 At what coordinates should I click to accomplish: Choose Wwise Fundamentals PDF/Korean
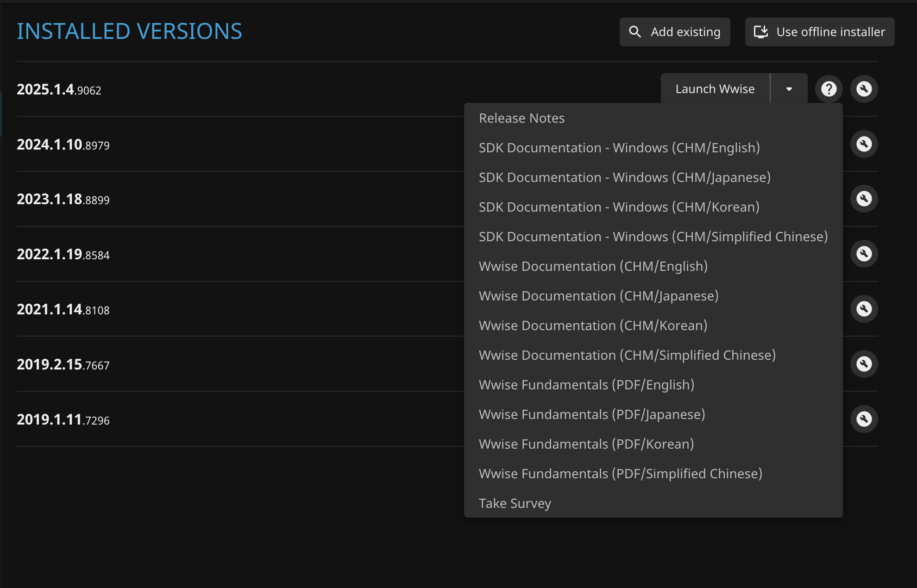click(586, 444)
